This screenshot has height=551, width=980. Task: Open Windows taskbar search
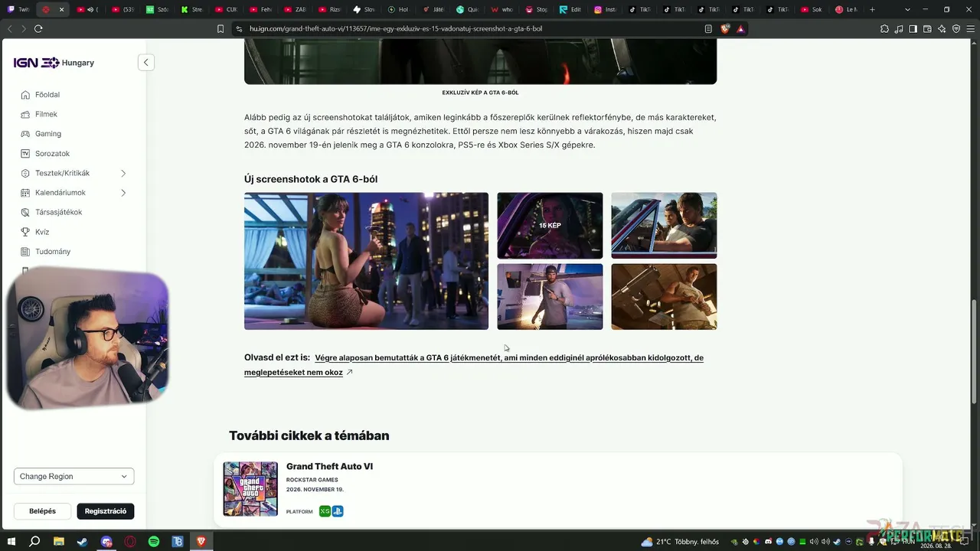coord(34,542)
